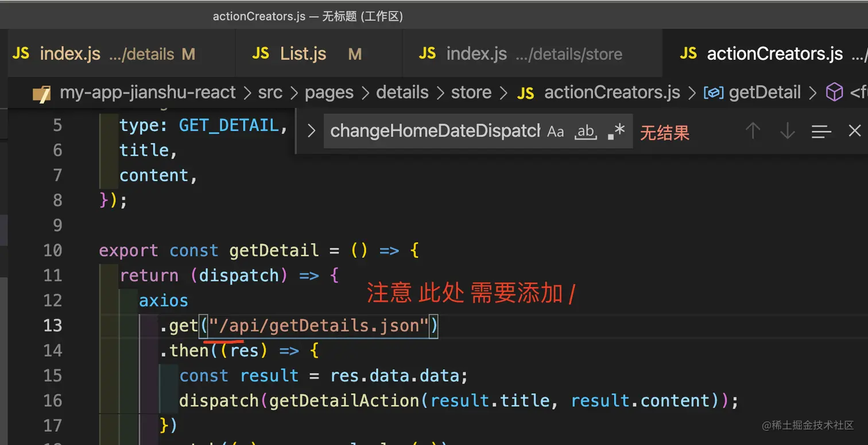Viewport: 868px width, 445px height.
Task: Click GET_DETAIL on line 5
Action: click(x=228, y=126)
